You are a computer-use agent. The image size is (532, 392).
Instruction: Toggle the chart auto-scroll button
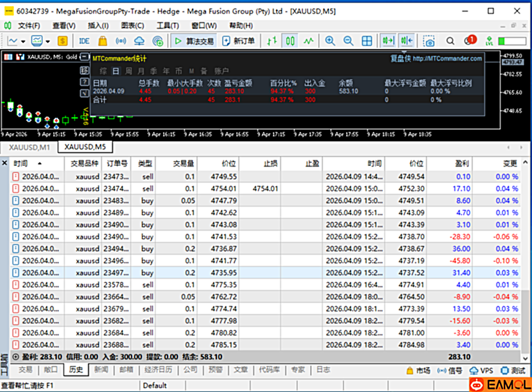(388, 41)
